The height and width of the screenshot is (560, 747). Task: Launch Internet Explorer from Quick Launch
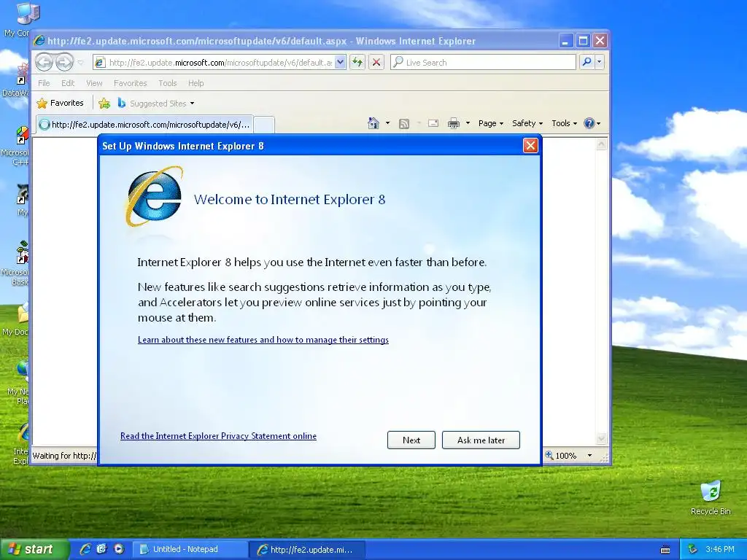(85, 549)
